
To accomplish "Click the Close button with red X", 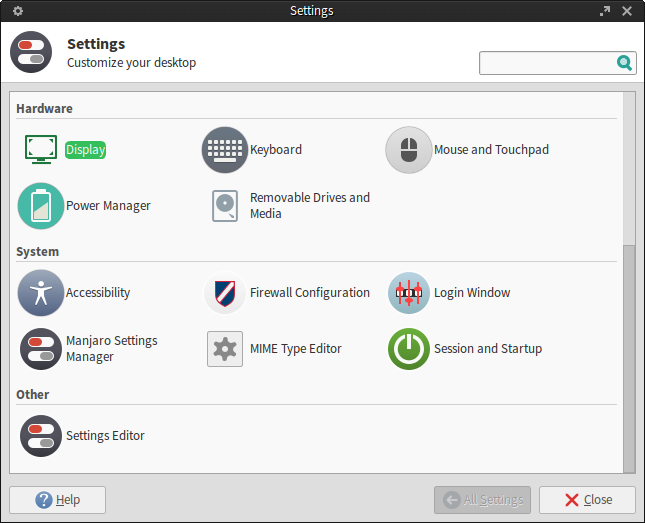I will click(x=587, y=500).
